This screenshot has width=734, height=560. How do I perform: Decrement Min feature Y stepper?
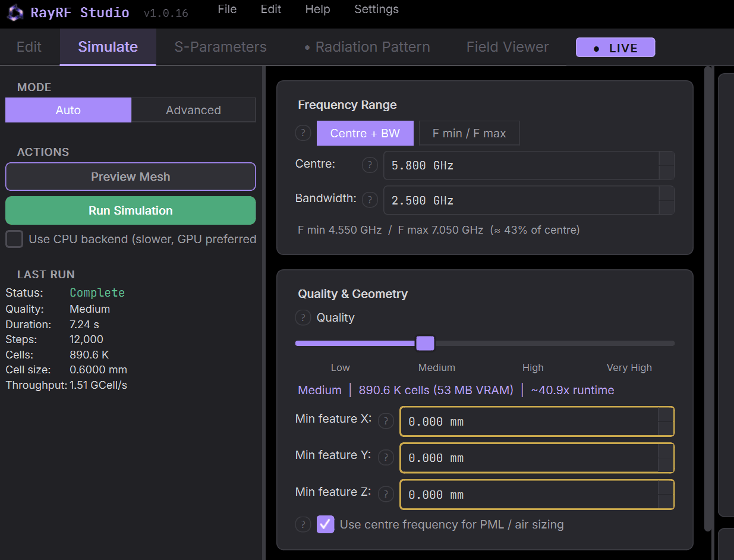coord(666,465)
